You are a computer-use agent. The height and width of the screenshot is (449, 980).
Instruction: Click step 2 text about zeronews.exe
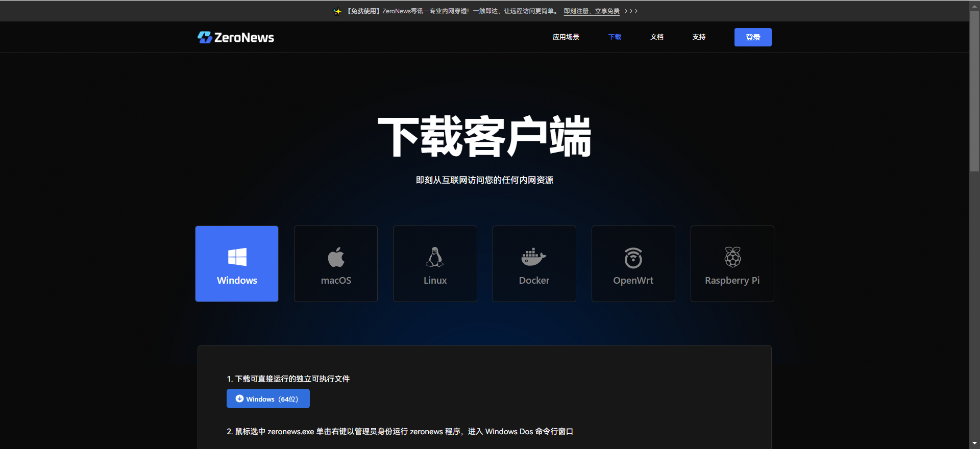[x=400, y=431]
